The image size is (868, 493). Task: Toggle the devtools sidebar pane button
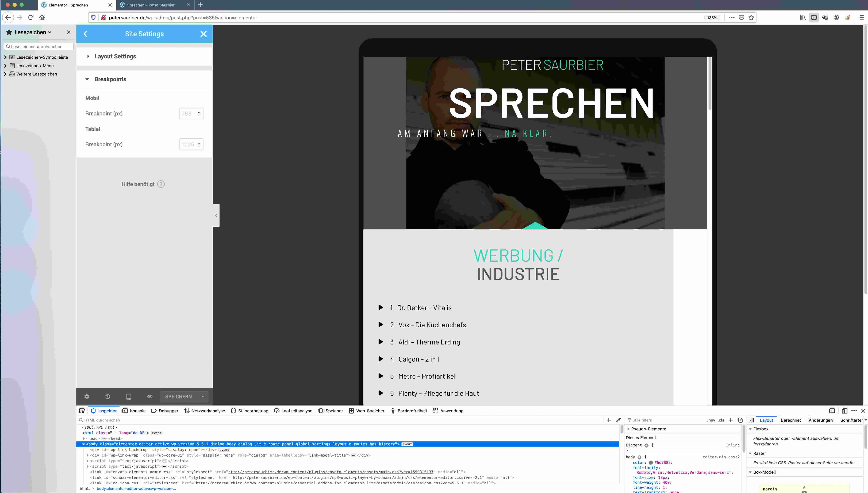[x=751, y=420]
